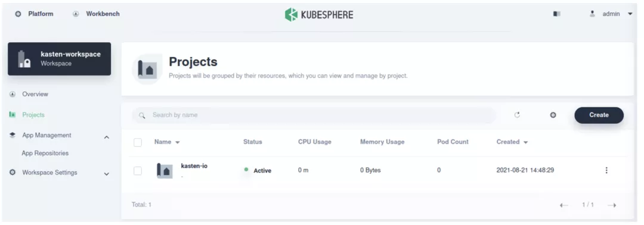Open the admin user dropdown
The image size is (644, 225).
[x=611, y=14]
